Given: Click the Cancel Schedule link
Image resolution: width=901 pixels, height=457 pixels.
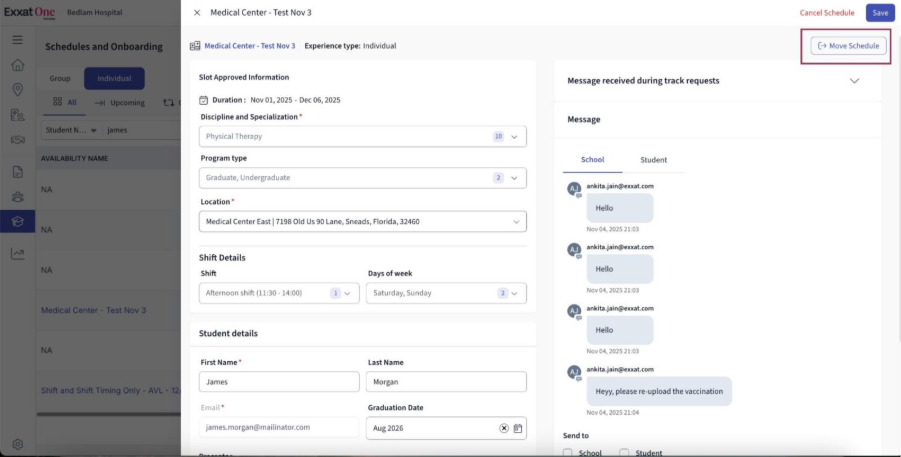Looking at the screenshot, I should coord(826,13).
